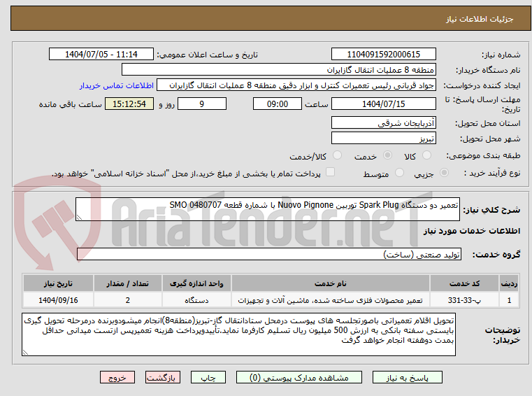Click the buyer notes textarea توضیحات خریدار
This screenshot has height=396, width=532.
pos(238,334)
